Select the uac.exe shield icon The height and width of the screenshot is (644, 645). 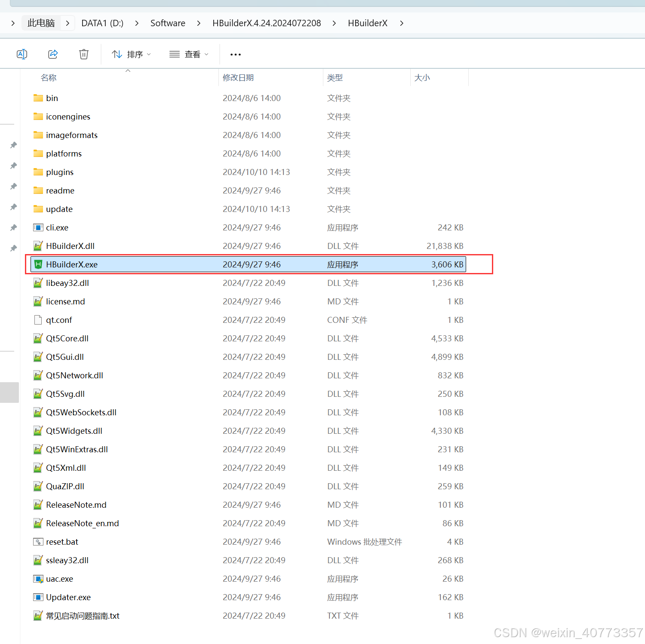pos(38,579)
